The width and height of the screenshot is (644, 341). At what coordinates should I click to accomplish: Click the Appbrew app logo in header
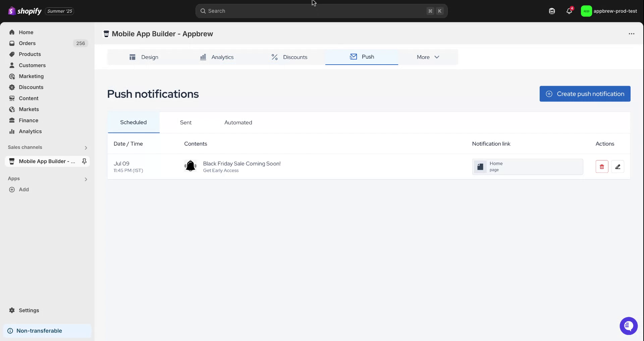tap(106, 34)
